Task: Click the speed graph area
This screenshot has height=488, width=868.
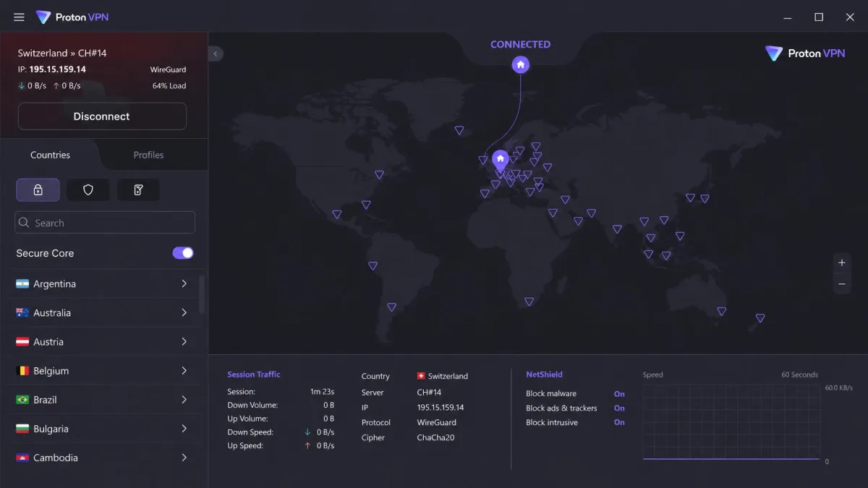Action: click(731, 422)
